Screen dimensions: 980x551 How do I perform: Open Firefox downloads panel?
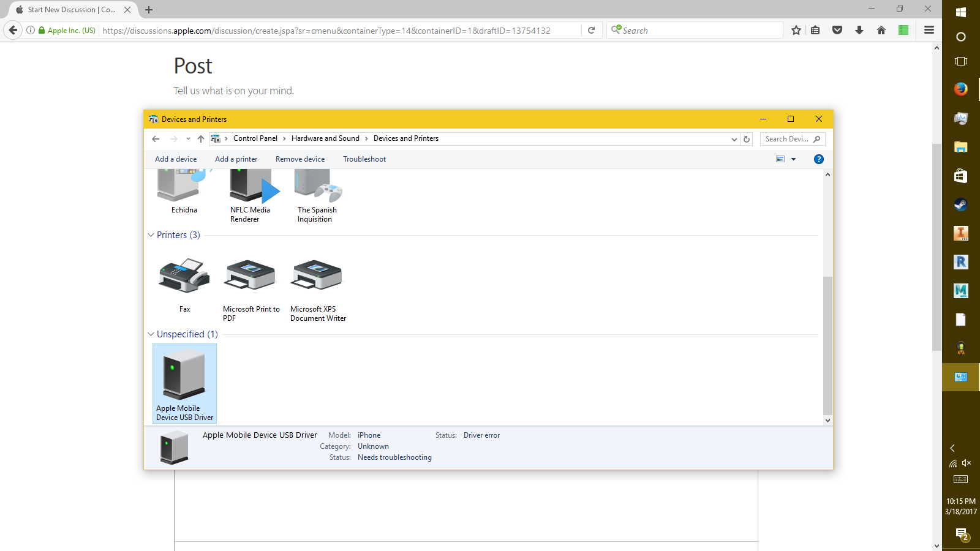click(859, 30)
